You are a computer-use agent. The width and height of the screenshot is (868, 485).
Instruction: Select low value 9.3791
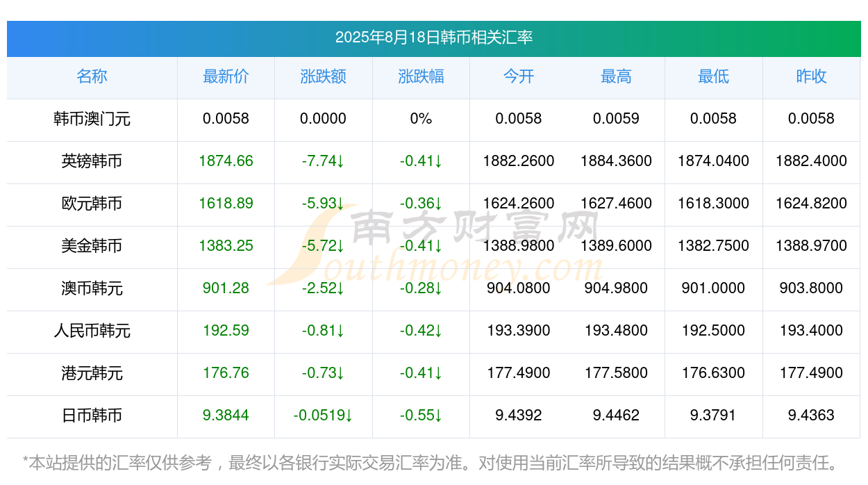tap(713, 416)
